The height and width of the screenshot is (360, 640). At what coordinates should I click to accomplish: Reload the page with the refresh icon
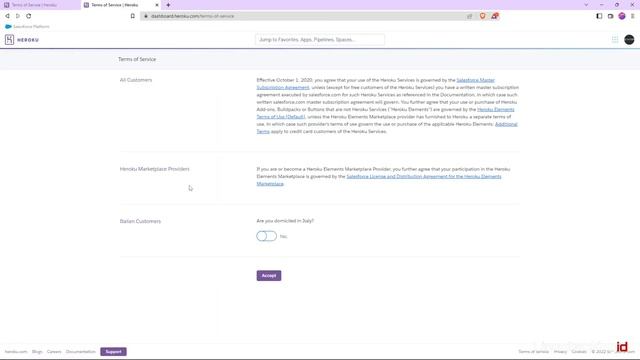(29, 16)
